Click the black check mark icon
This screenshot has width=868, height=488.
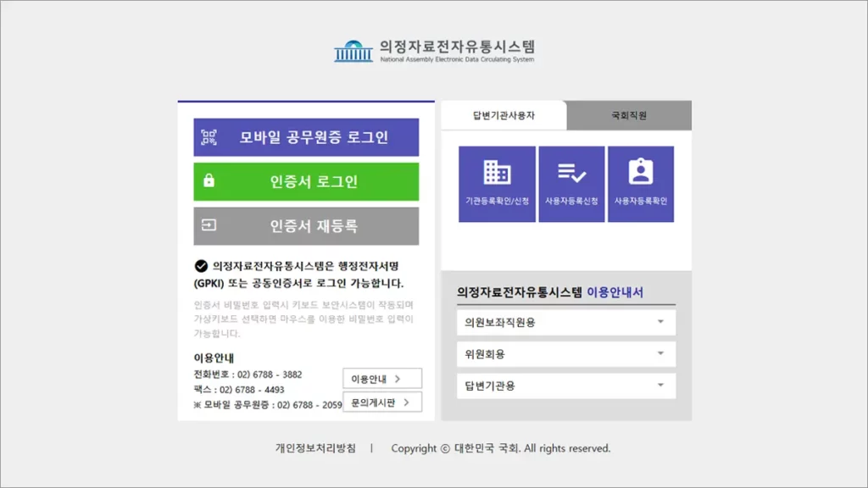point(201,266)
